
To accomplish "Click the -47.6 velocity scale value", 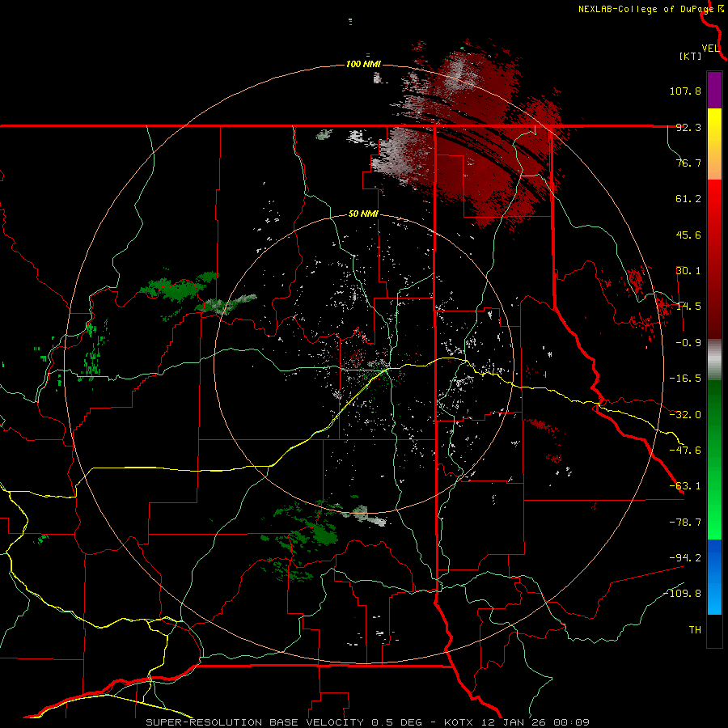I will pyautogui.click(x=685, y=451).
